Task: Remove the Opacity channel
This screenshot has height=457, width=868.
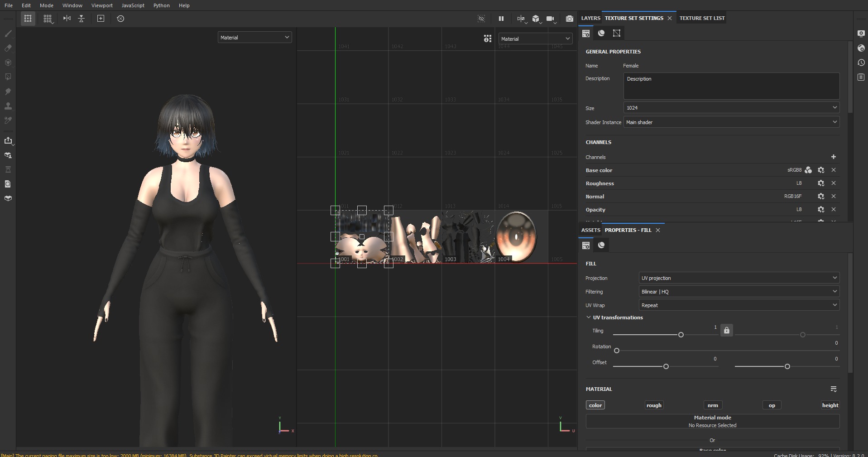Action: 834,210
